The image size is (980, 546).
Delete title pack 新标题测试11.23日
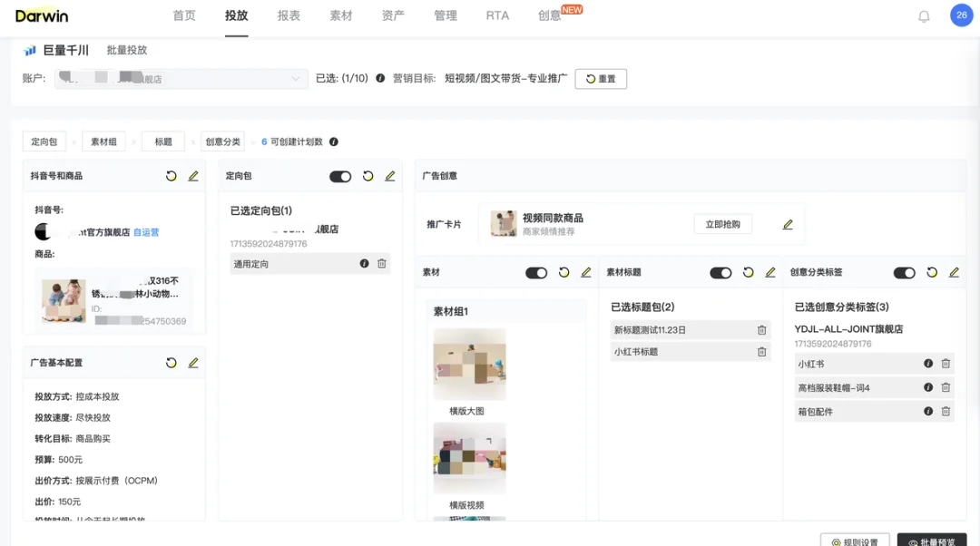[x=762, y=330]
